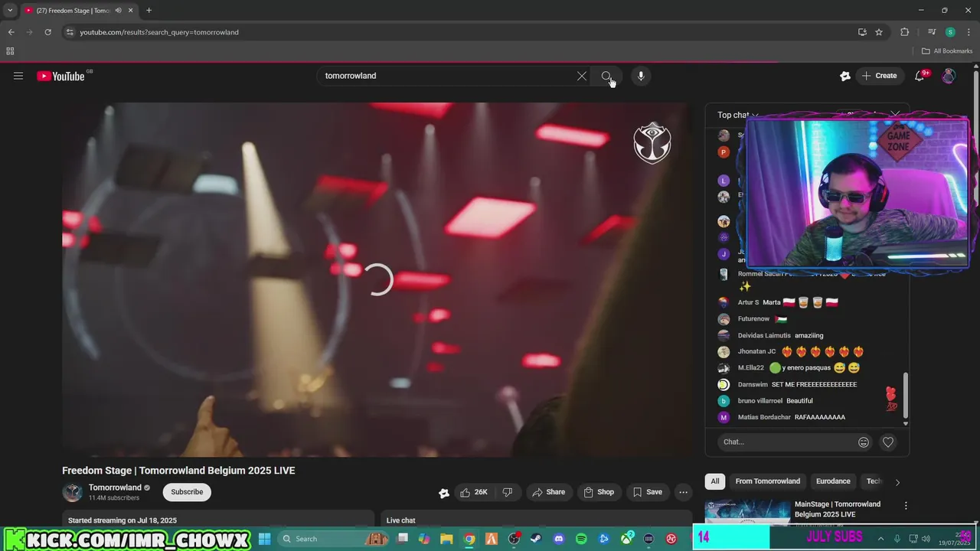
Task: Click the search magnifier button
Action: (606, 76)
